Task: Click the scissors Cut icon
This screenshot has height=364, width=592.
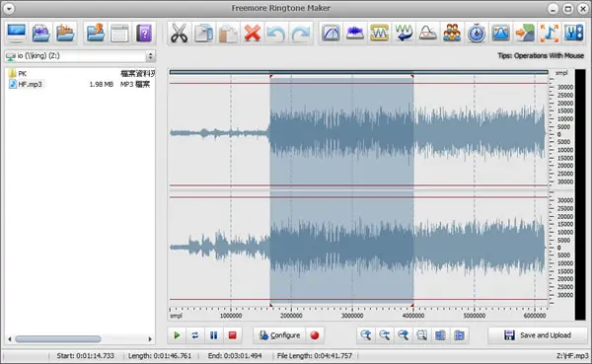Action: tap(179, 33)
